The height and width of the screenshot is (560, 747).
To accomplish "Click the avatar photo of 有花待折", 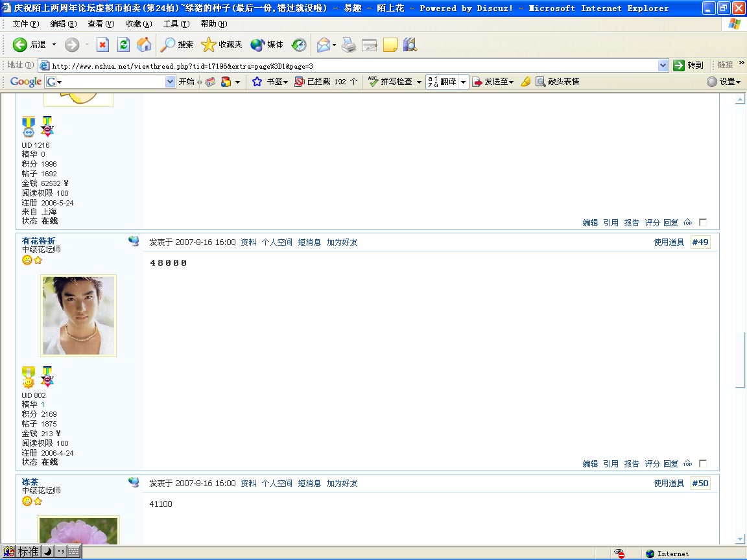I will (x=78, y=315).
